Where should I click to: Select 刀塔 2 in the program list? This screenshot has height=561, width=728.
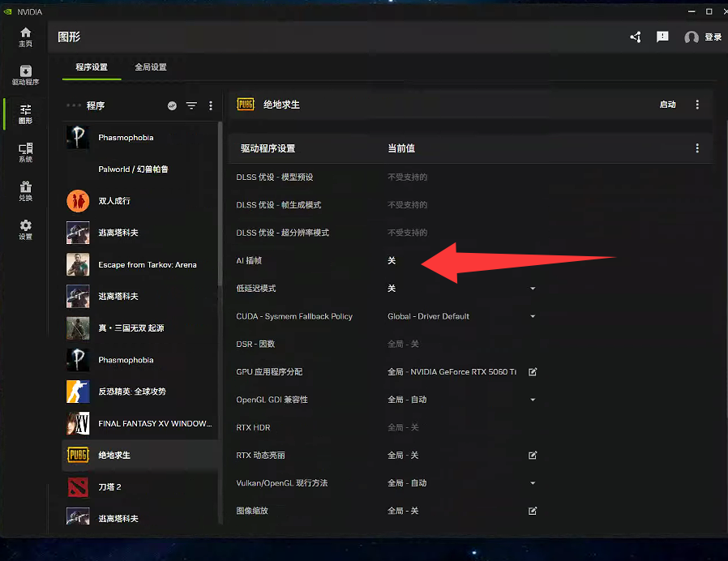pos(139,486)
